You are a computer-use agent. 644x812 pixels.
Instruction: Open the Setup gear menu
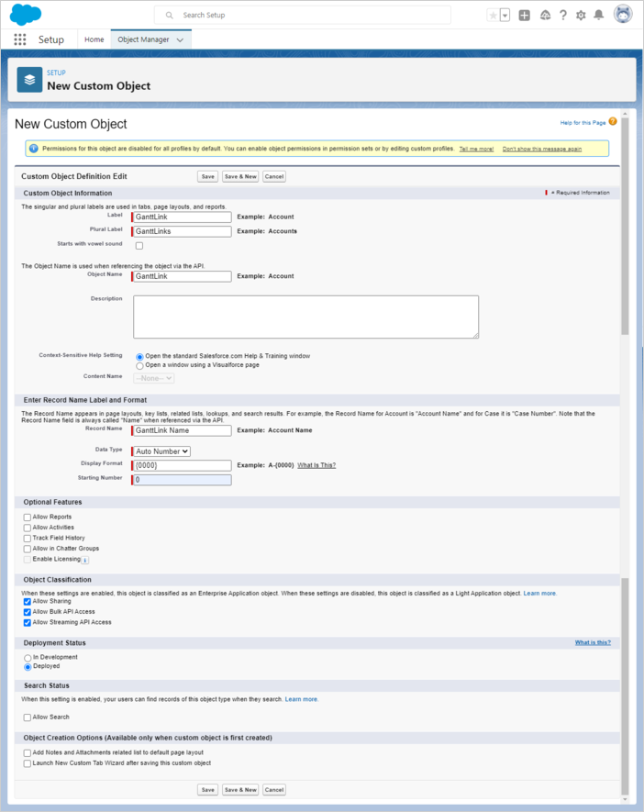pos(581,16)
